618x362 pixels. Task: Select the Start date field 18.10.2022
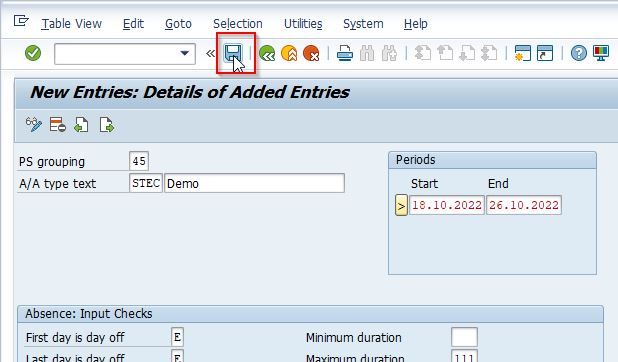click(447, 205)
